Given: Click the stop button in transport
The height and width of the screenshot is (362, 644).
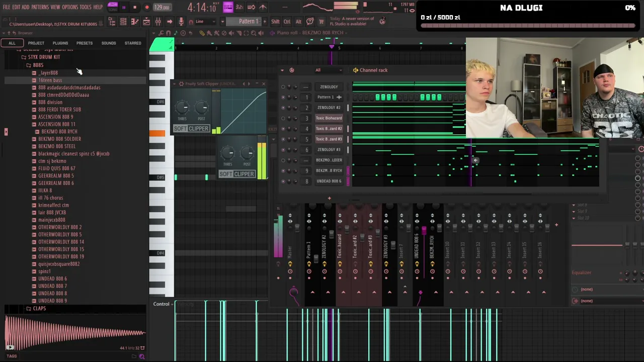Looking at the screenshot, I should click(135, 8).
